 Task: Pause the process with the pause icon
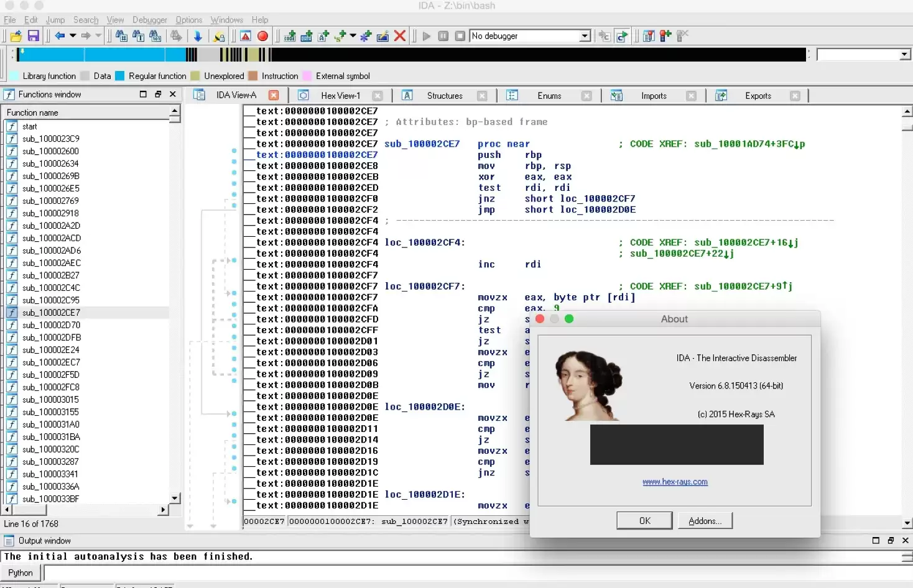pos(443,36)
